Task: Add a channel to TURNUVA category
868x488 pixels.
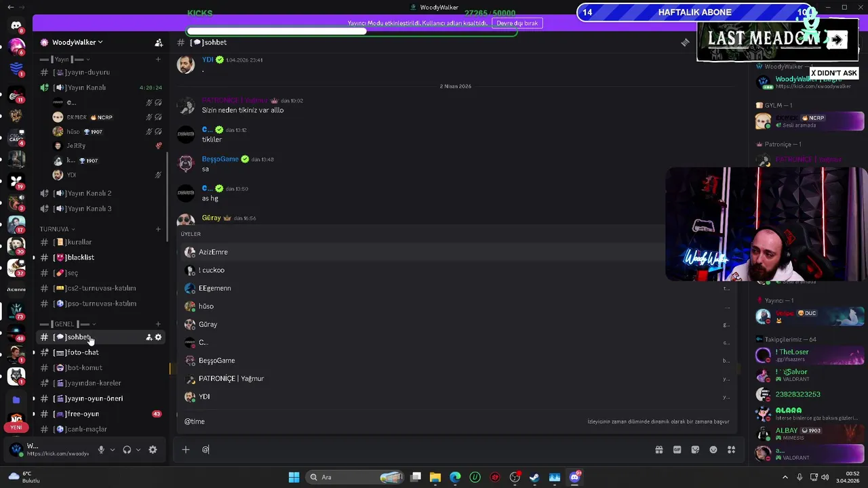Action: click(158, 229)
